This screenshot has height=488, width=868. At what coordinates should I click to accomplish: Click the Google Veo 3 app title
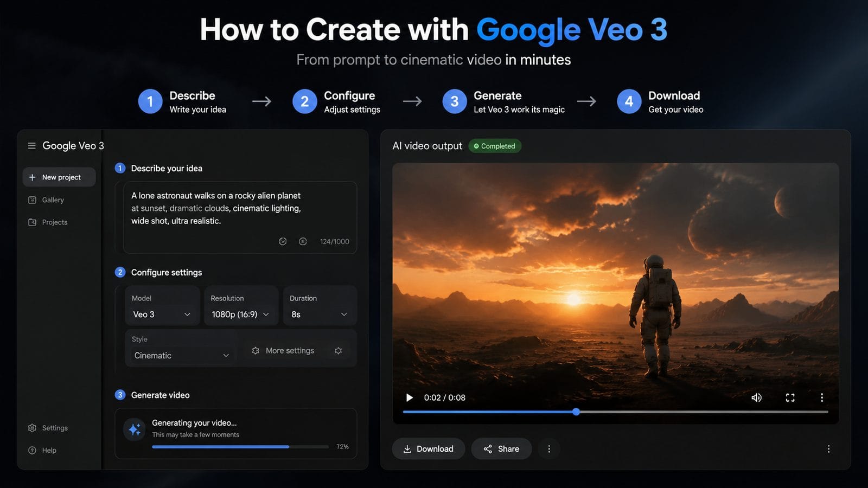73,146
